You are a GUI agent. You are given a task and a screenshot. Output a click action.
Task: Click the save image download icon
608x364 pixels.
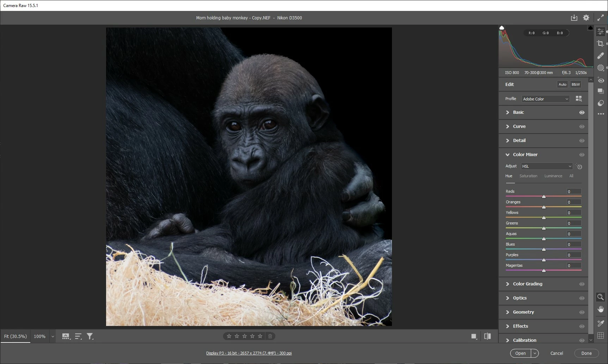[574, 18]
